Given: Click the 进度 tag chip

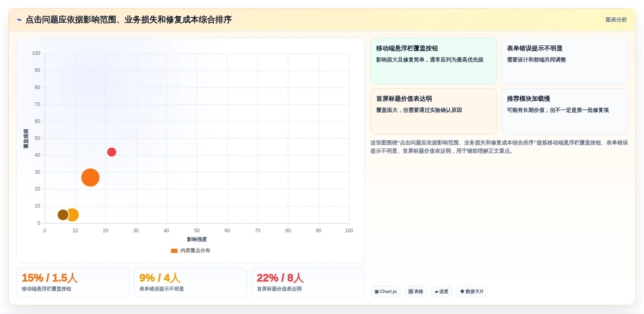Looking at the screenshot, I should [441, 292].
